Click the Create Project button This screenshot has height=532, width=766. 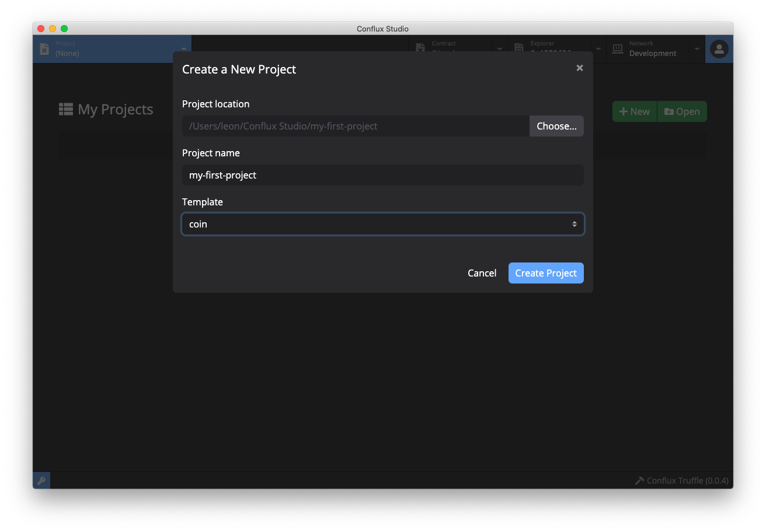coord(546,273)
